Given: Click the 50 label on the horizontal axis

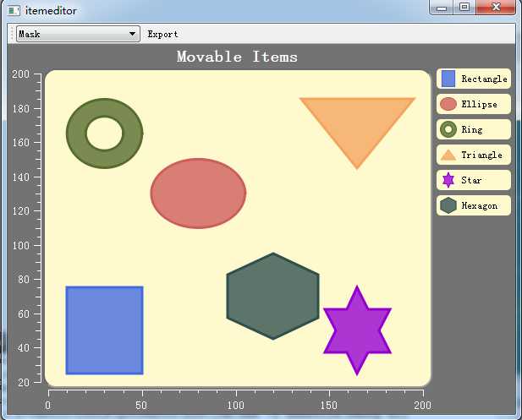Looking at the screenshot, I should (x=141, y=406).
